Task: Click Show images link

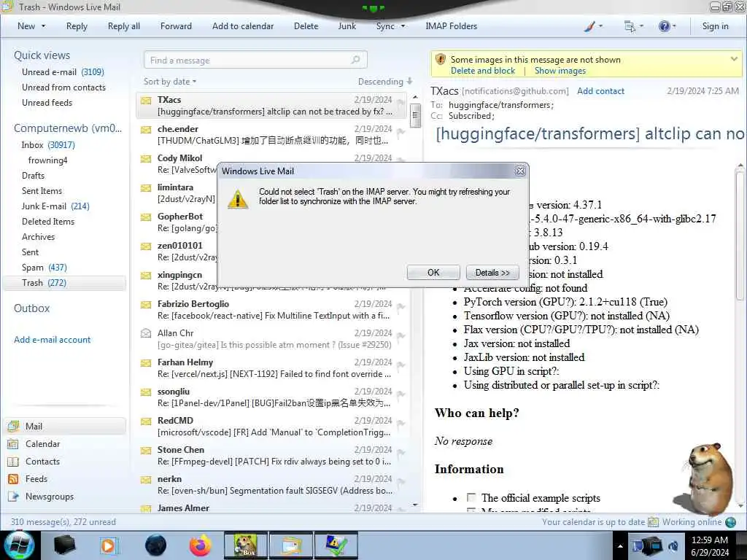Action: tap(560, 71)
